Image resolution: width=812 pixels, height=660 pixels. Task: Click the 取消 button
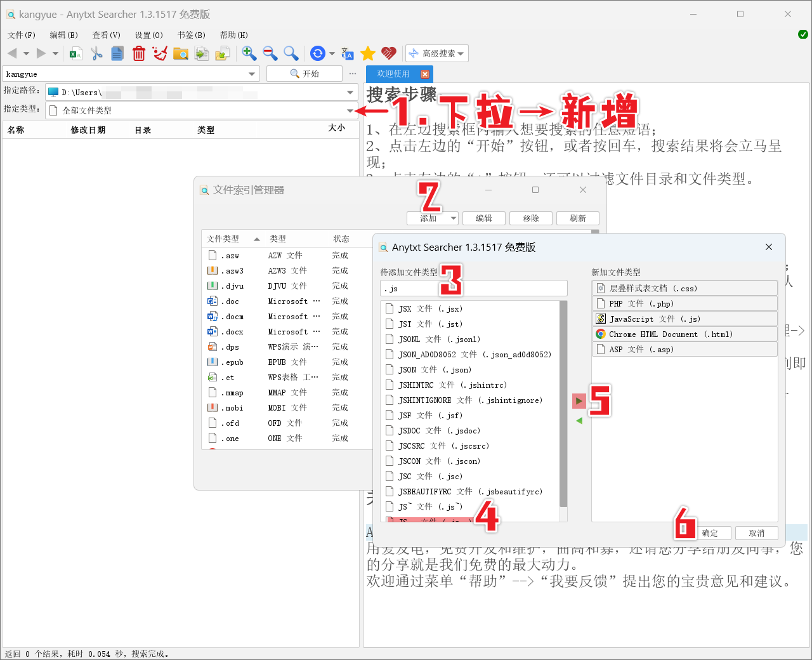pos(757,533)
